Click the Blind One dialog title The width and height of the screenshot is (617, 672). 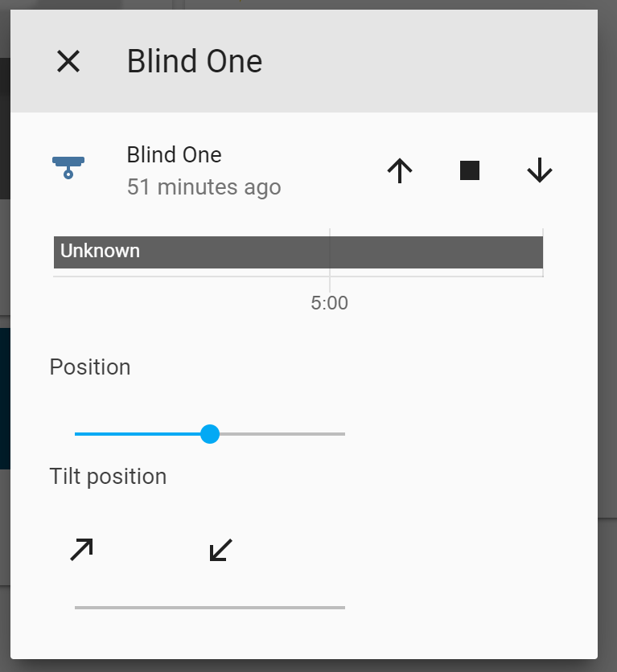[x=195, y=62]
